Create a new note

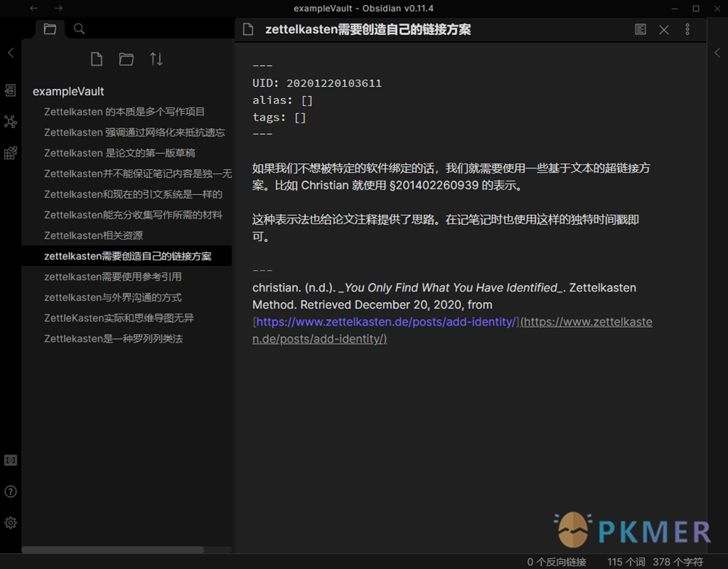click(x=97, y=59)
